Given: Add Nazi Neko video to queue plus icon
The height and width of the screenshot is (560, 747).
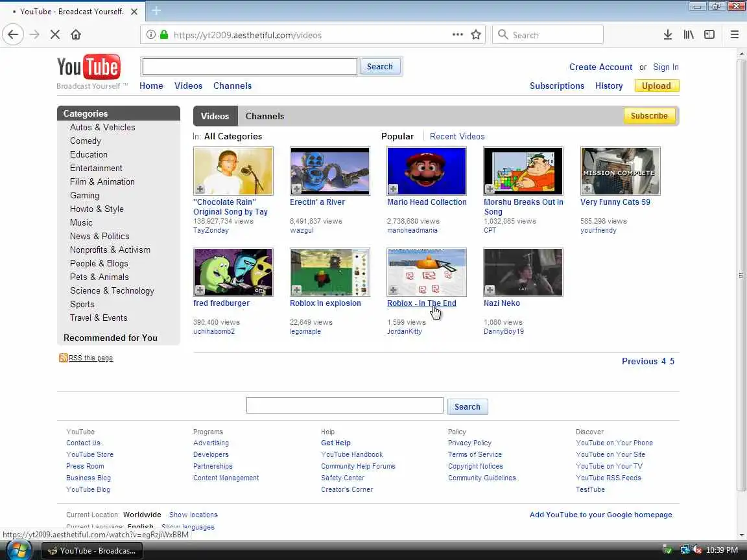Looking at the screenshot, I should (x=490, y=290).
